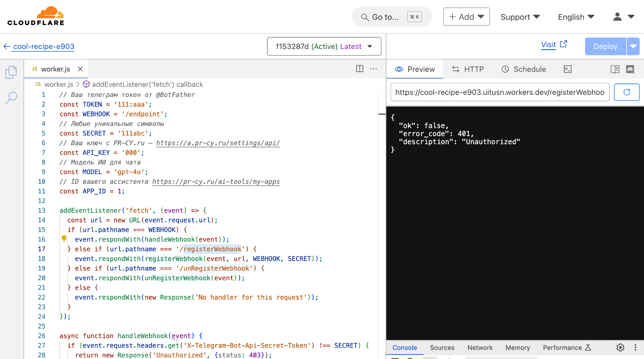Viewport: 644px width, 359px height.
Task: Click the handleWebhook function name on line 26
Action: point(143,336)
